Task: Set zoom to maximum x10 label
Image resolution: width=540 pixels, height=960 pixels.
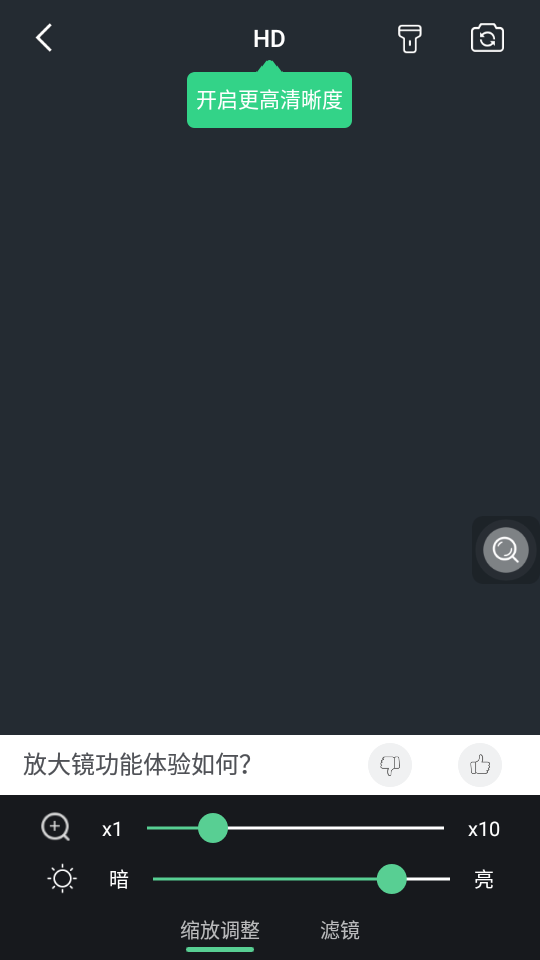Action: tap(484, 830)
